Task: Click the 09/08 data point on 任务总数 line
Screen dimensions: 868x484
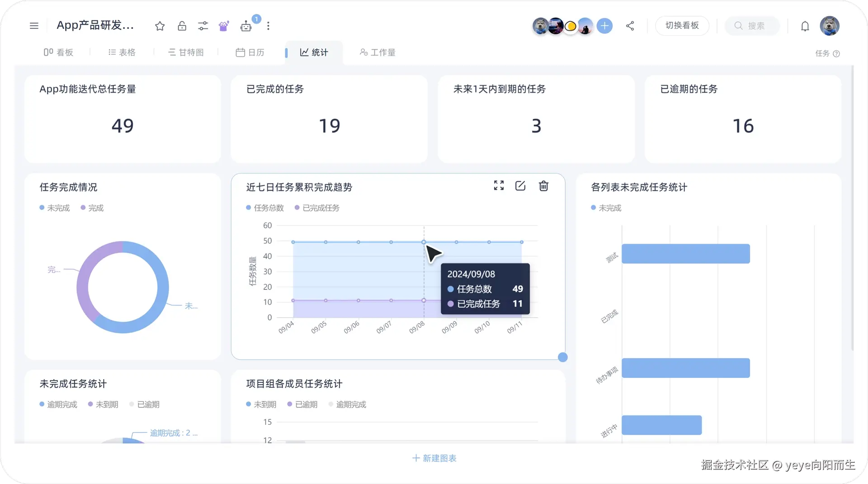Action: pos(424,242)
